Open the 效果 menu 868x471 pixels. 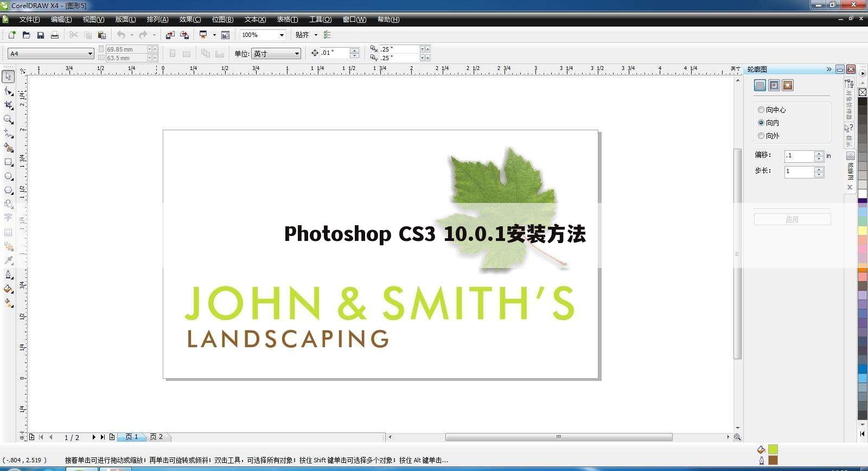(x=190, y=20)
